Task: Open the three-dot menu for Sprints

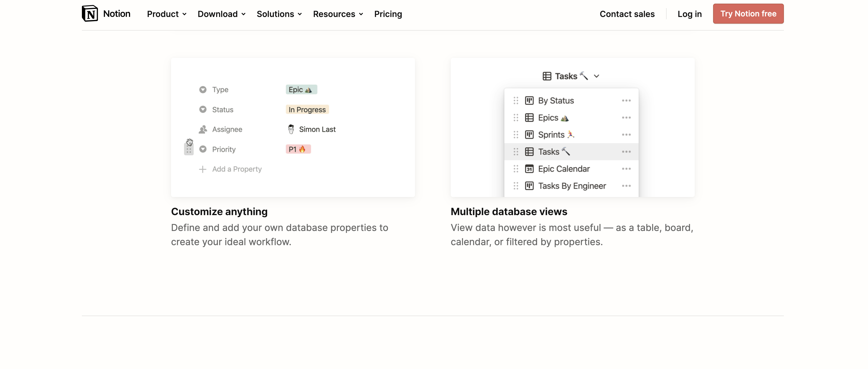Action: tap(626, 135)
